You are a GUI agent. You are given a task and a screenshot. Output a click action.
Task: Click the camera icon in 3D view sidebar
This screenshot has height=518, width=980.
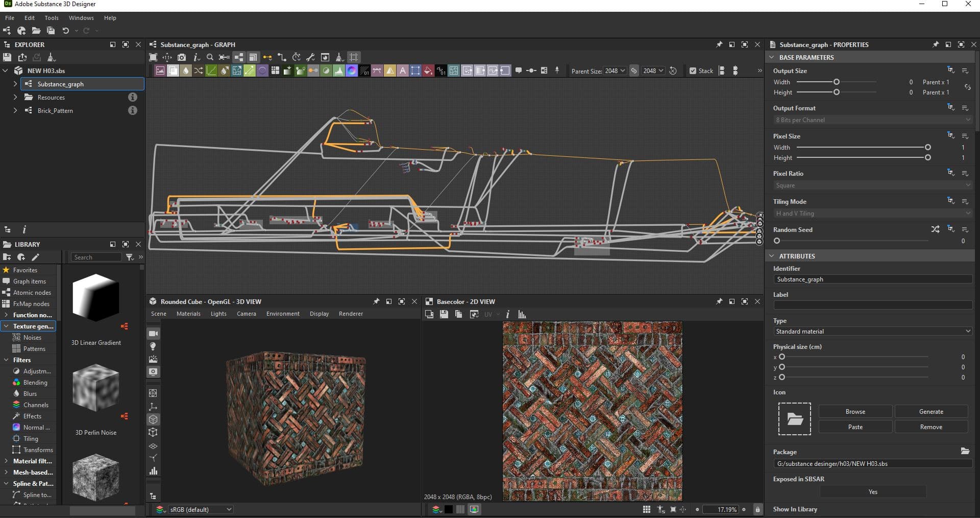pos(153,334)
